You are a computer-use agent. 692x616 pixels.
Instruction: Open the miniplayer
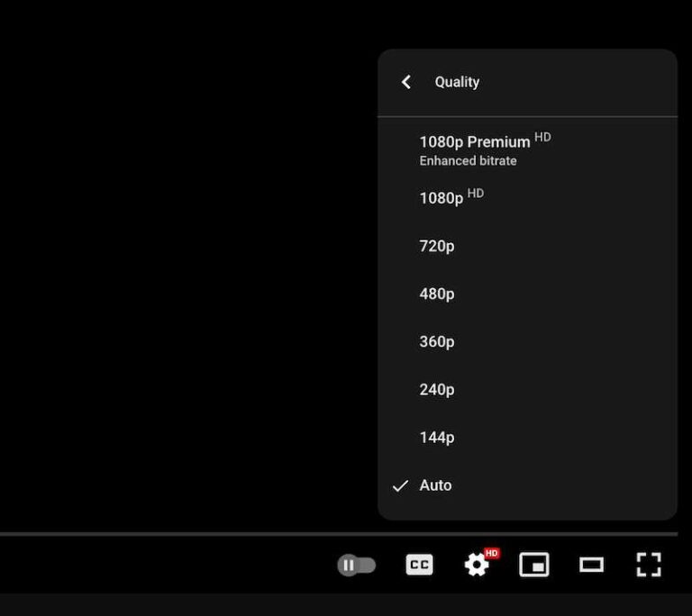tap(534, 565)
